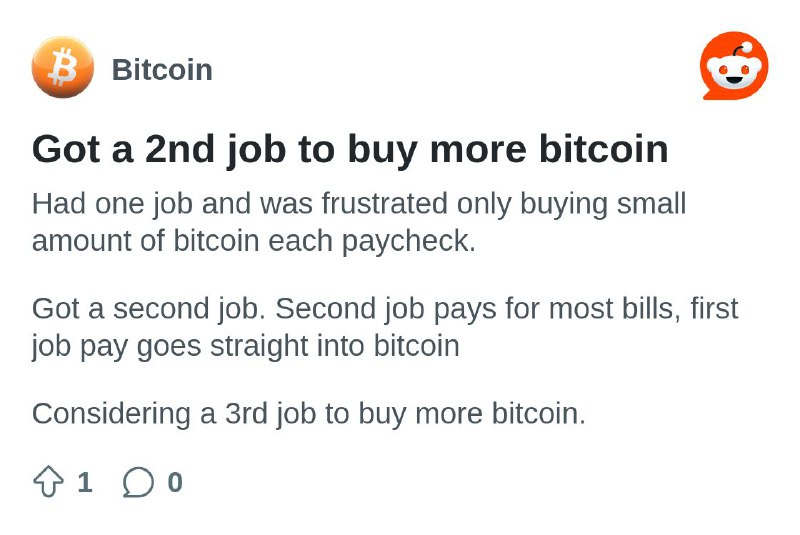The width and height of the screenshot is (800, 535).
Task: Click the upvote count showing 1
Action: point(85,481)
